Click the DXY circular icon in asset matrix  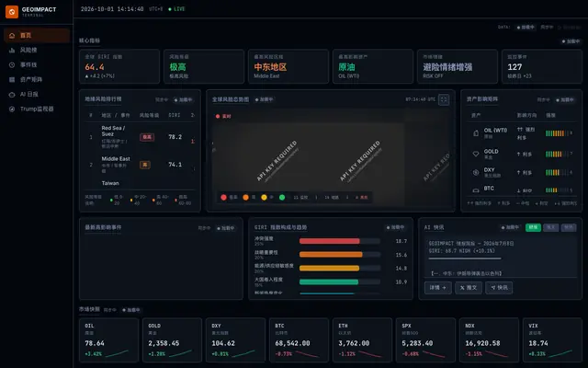[476, 172]
